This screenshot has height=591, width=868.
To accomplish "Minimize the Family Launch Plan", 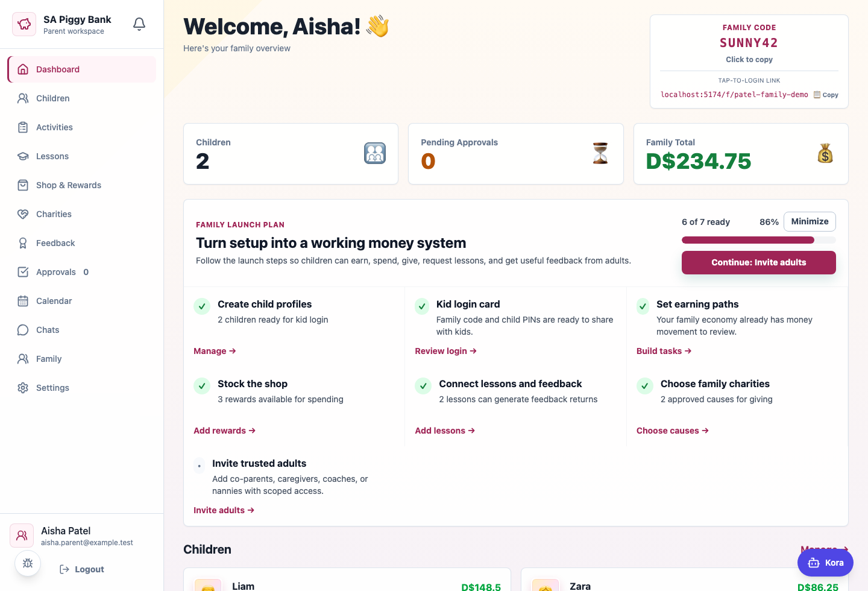I will [810, 221].
